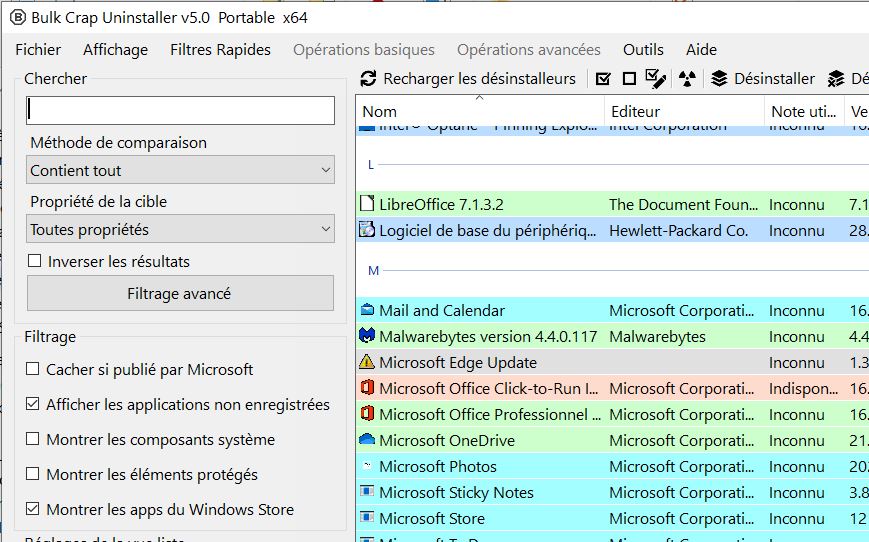The width and height of the screenshot is (869, 542).
Task: Open the Affichage menu
Action: tap(115, 50)
